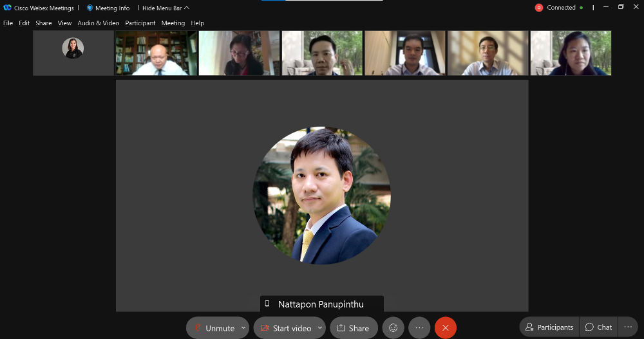Start video with the camera button
The image size is (644, 339).
pyautogui.click(x=286, y=328)
